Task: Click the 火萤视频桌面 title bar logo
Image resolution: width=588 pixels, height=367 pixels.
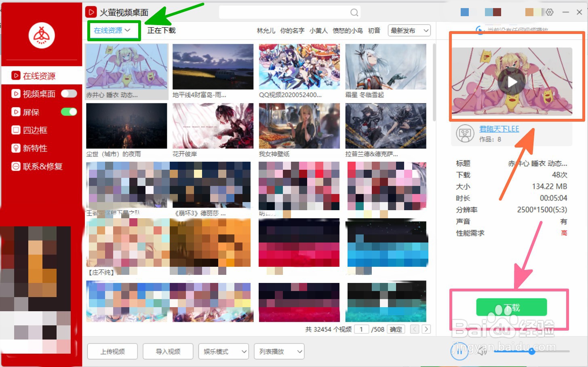Action: click(x=91, y=12)
